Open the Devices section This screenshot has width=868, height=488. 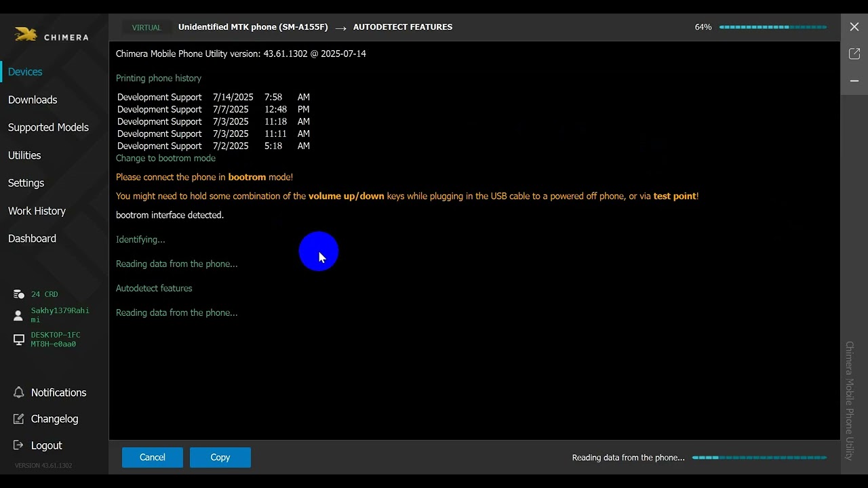click(x=25, y=72)
